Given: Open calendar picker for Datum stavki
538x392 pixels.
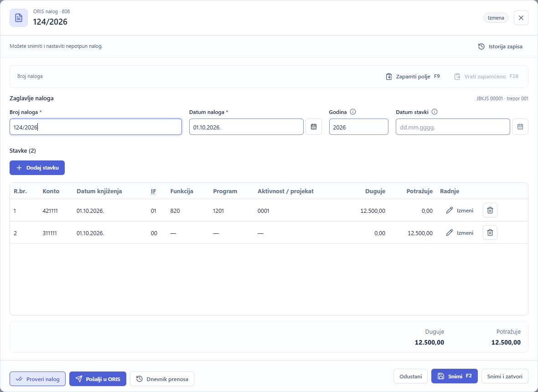Looking at the screenshot, I should click(x=520, y=127).
